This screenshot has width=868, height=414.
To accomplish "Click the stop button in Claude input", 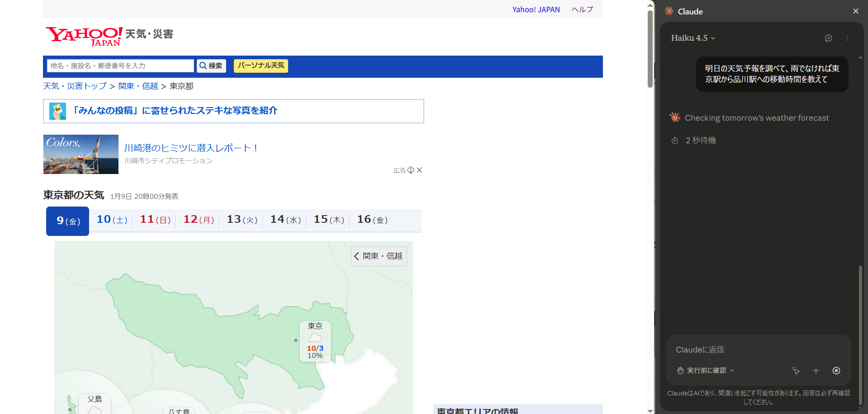I will 836,371.
